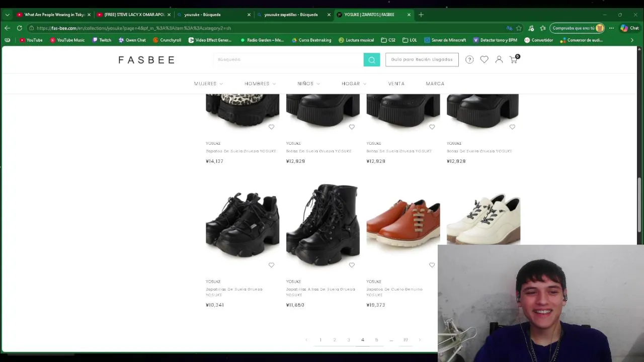Open the help question mark icon
This screenshot has width=644, height=362.
(x=469, y=59)
